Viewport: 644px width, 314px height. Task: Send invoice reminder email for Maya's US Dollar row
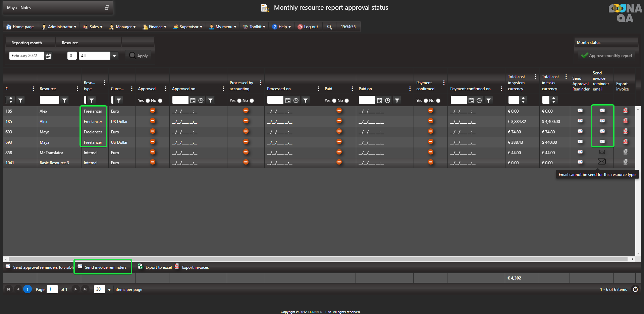click(602, 142)
